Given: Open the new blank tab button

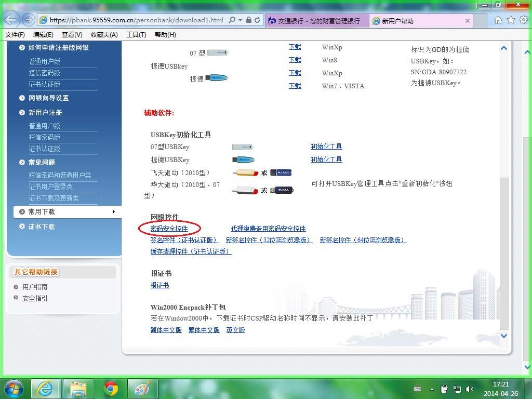Looking at the screenshot, I should point(480,21).
